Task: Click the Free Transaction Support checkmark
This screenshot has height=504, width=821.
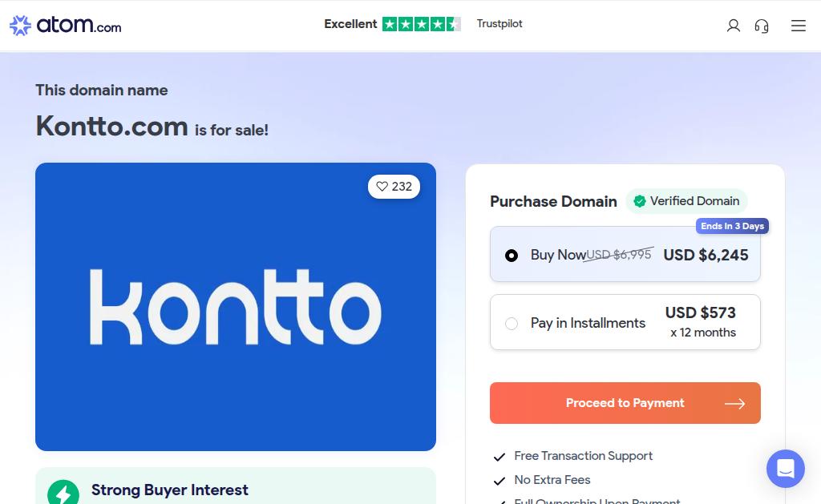Action: [x=499, y=457]
